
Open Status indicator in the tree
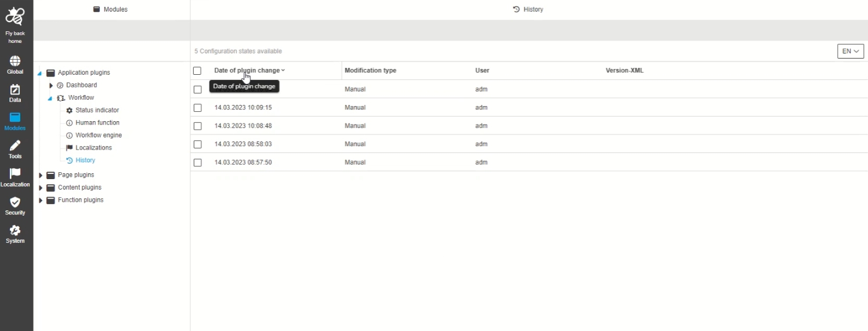click(x=97, y=110)
